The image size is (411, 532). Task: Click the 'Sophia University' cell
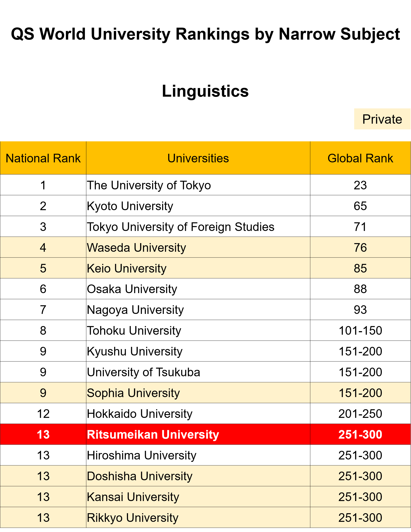(133, 393)
